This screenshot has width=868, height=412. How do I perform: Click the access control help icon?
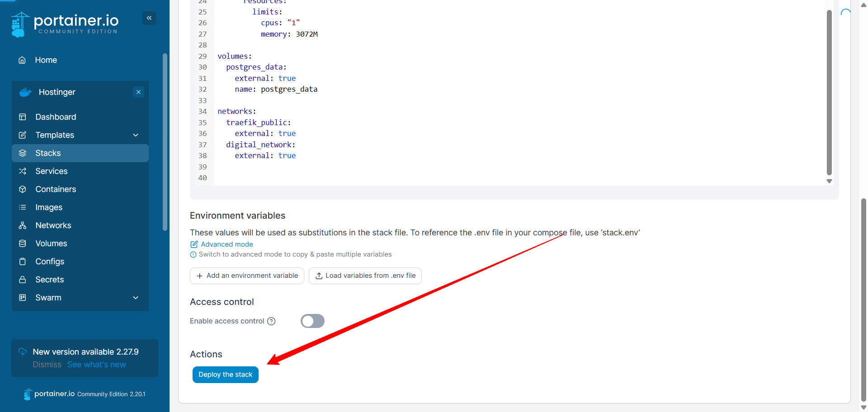[x=271, y=321]
